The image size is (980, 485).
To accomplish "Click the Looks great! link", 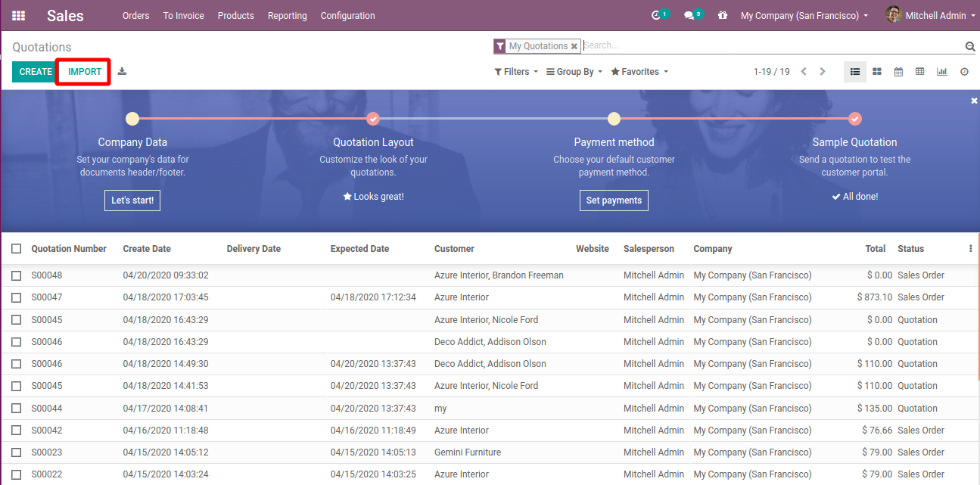I will (373, 197).
